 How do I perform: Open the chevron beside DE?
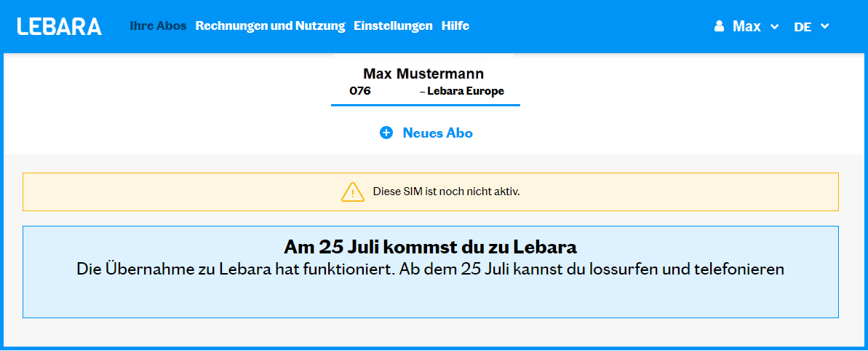pyautogui.click(x=824, y=26)
